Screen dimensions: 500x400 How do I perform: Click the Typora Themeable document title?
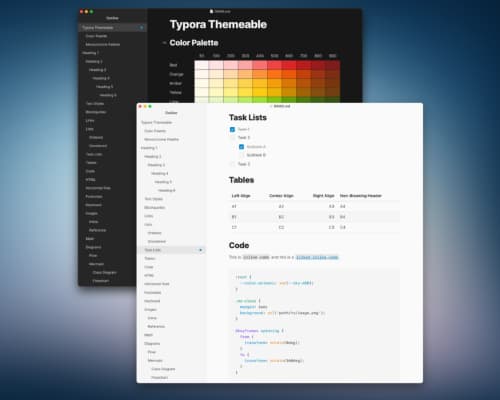218,25
